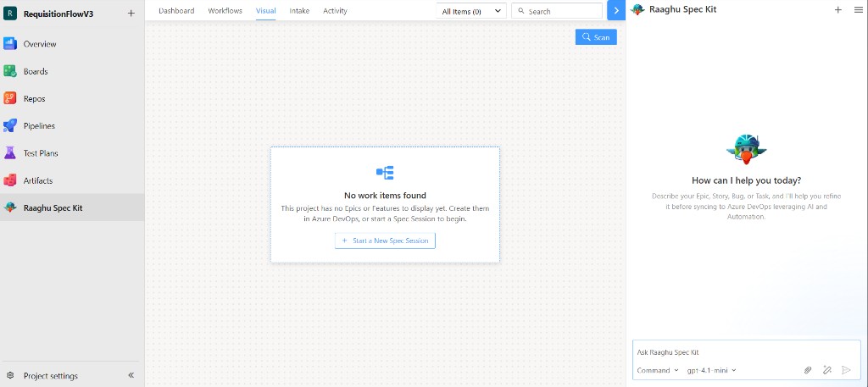Open the Pipelines rocket icon
The image size is (868, 387).
pos(10,125)
